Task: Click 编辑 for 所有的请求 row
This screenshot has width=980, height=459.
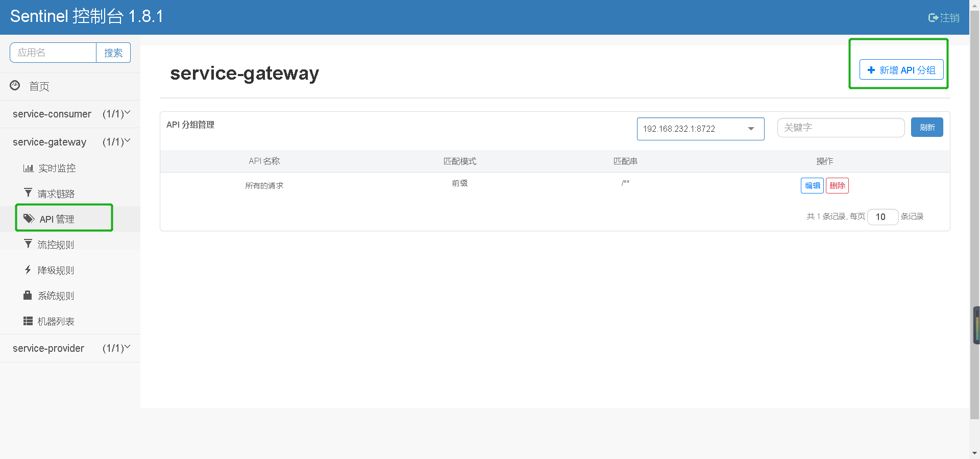Action: [812, 185]
